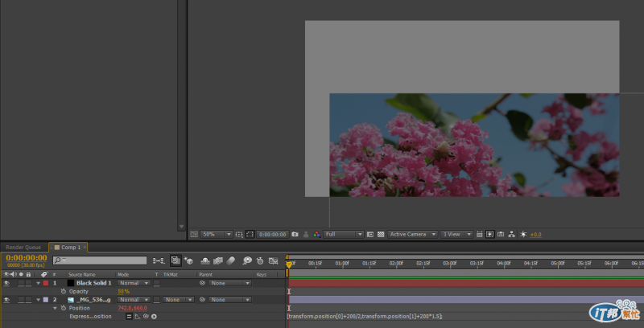Open the Active Camera dropdown
The width and height of the screenshot is (644, 328).
412,234
